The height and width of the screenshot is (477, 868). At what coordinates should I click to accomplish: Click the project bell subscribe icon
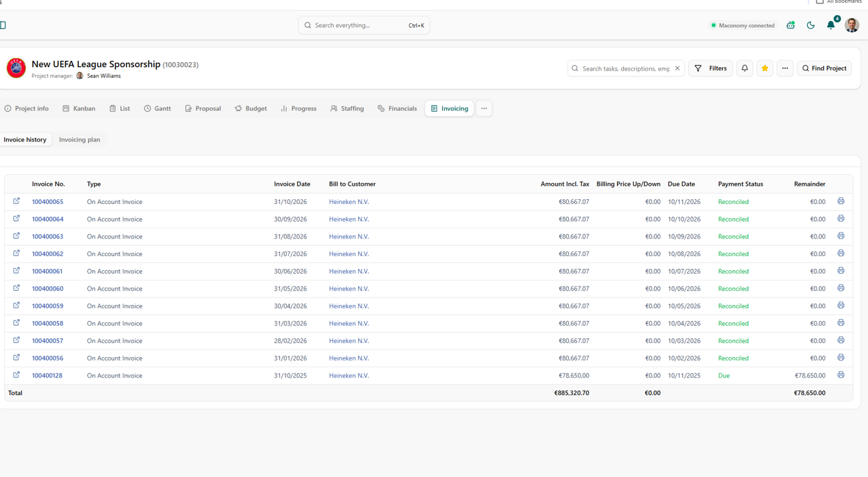pos(745,68)
